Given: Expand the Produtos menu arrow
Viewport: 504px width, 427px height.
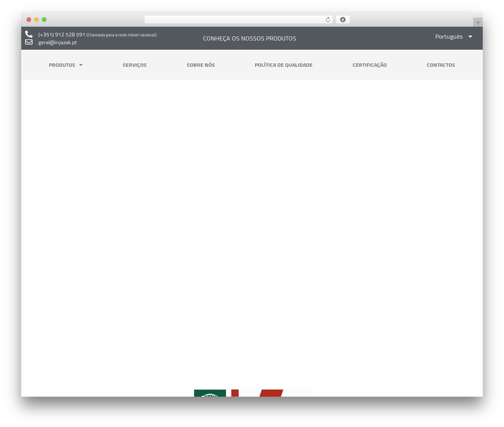Looking at the screenshot, I should coord(81,65).
